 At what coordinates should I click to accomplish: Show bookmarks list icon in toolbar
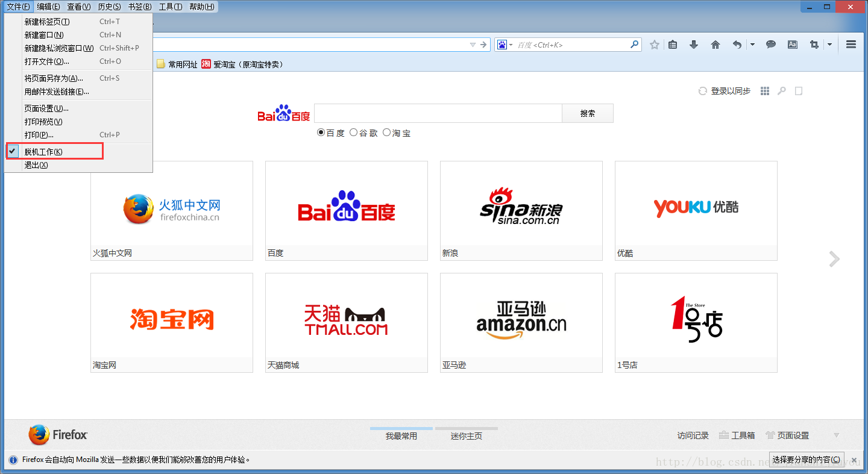tap(673, 45)
